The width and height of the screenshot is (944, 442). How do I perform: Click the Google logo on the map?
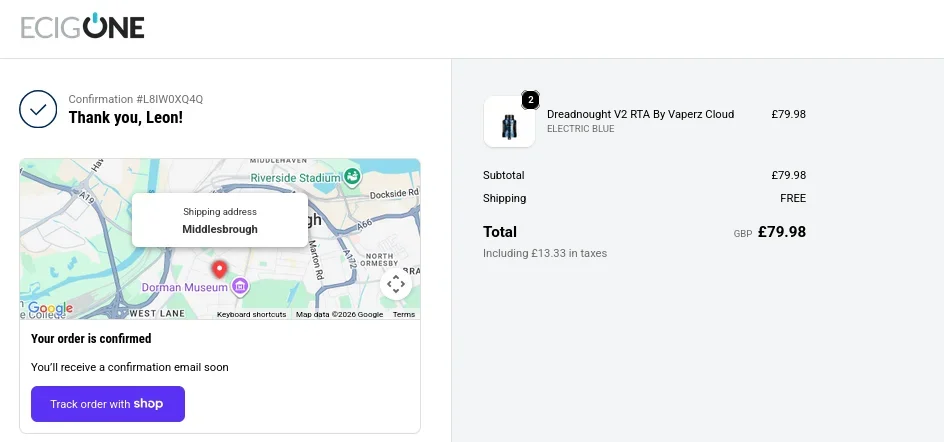tap(50, 308)
